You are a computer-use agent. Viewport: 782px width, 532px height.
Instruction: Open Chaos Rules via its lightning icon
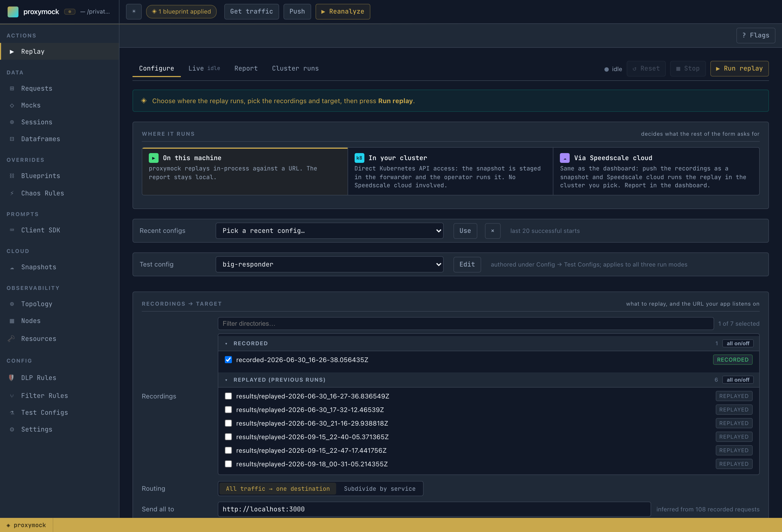[12, 193]
